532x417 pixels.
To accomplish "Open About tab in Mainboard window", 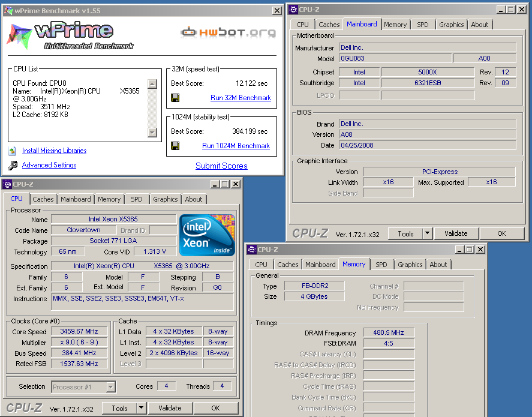I will click(479, 25).
